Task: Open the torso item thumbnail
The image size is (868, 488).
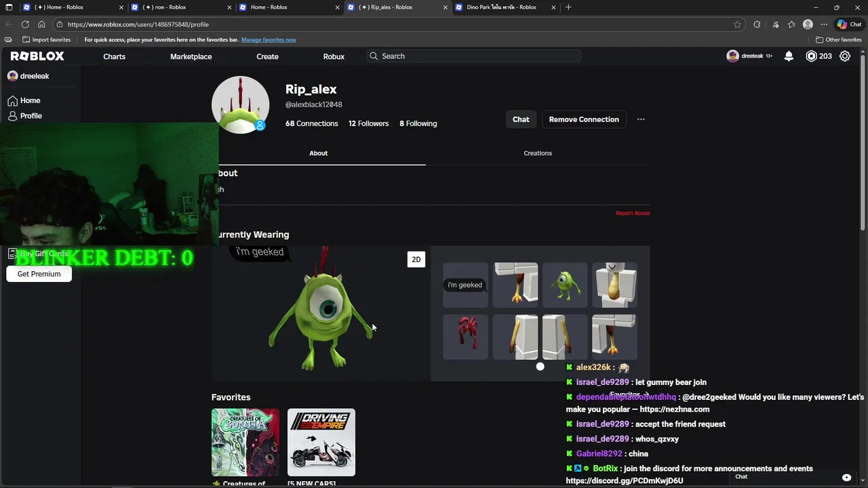Action: point(614,285)
